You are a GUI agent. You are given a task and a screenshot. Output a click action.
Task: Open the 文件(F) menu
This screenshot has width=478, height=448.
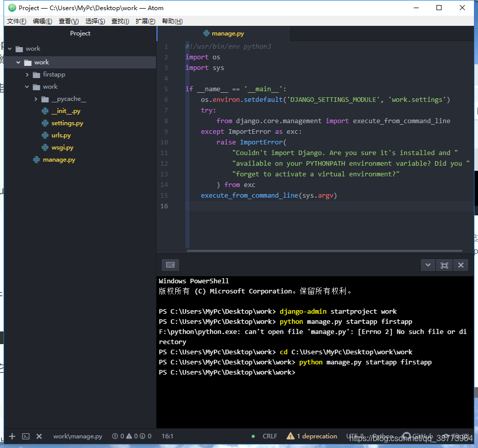click(x=17, y=21)
